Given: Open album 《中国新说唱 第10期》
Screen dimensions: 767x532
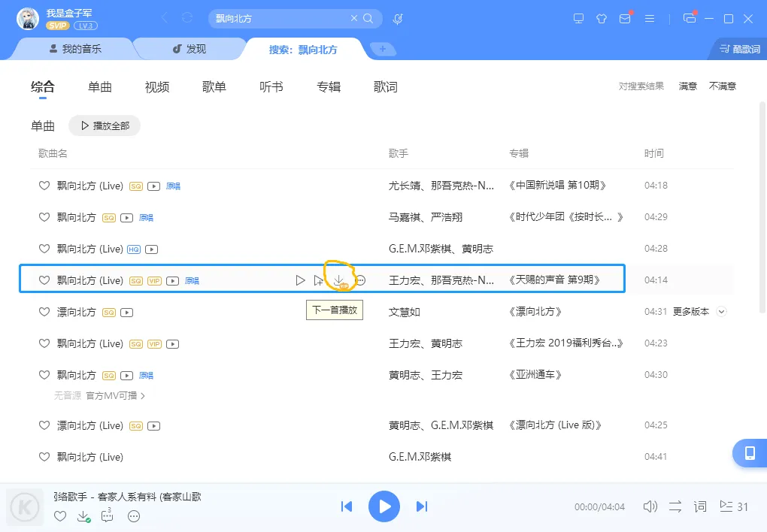Looking at the screenshot, I should (x=557, y=186).
